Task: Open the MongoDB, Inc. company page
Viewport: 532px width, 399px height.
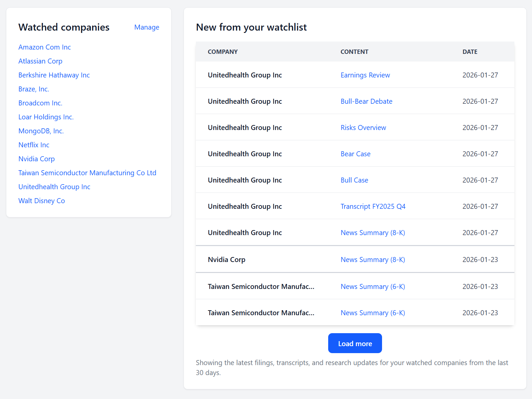Action: [x=41, y=131]
